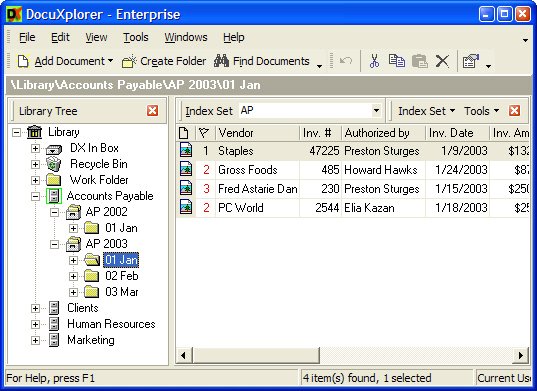Screen dimensions: 537x391
Task: Click the DX In Box tray icon
Action: 54,149
